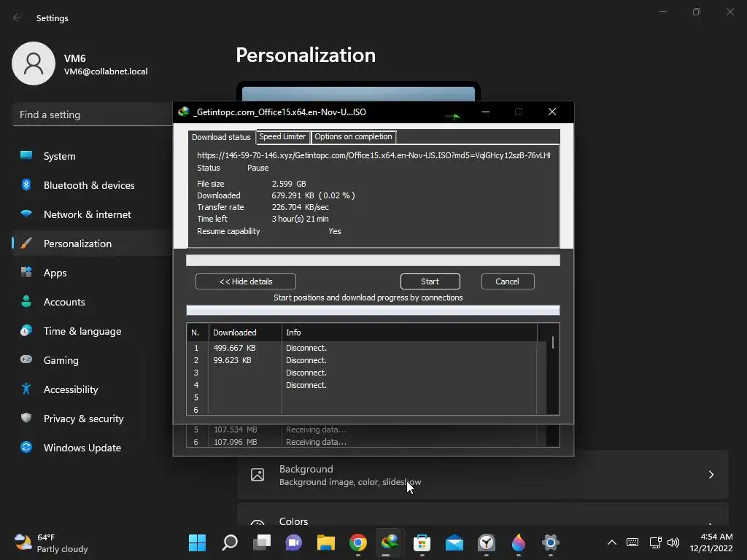Click the N. column header
The image size is (747, 560).
click(x=198, y=332)
